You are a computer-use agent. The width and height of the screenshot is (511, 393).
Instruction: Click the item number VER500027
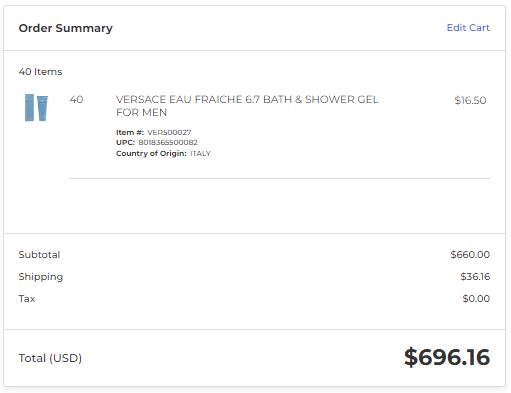[x=169, y=132]
